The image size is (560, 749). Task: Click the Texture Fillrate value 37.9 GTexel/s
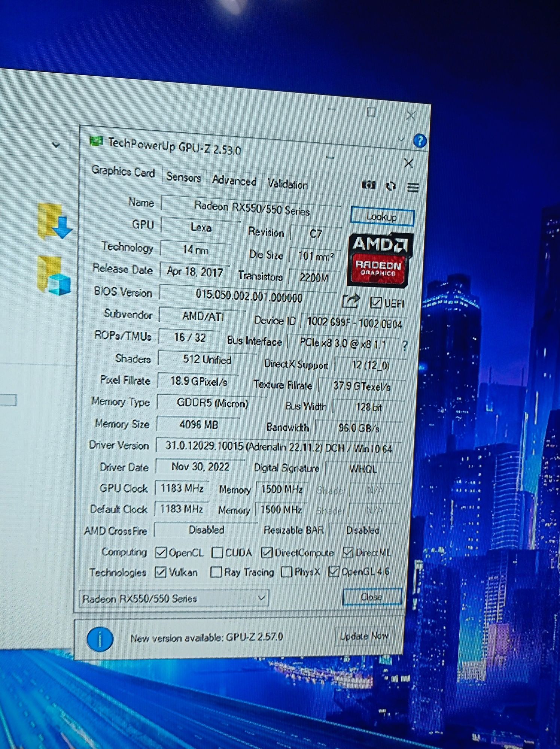click(x=362, y=386)
